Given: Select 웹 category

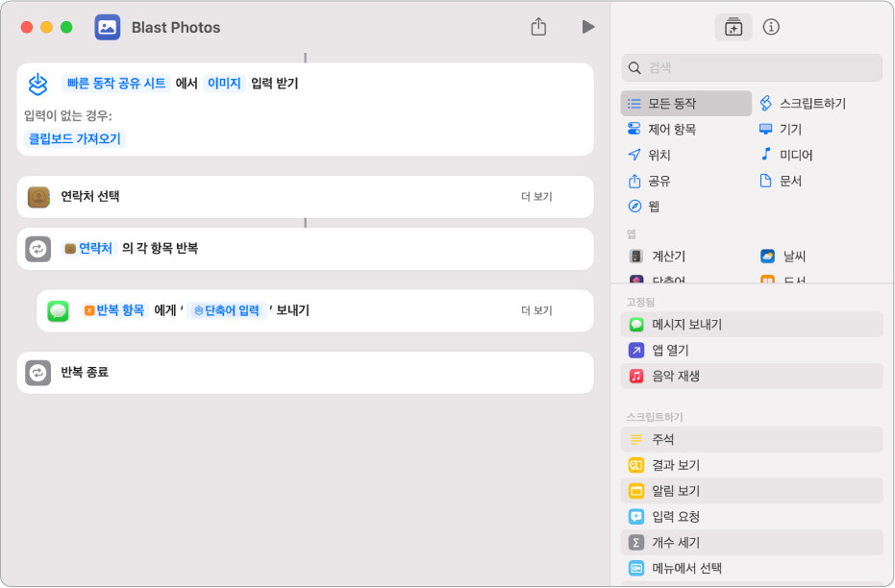Looking at the screenshot, I should (644, 206).
